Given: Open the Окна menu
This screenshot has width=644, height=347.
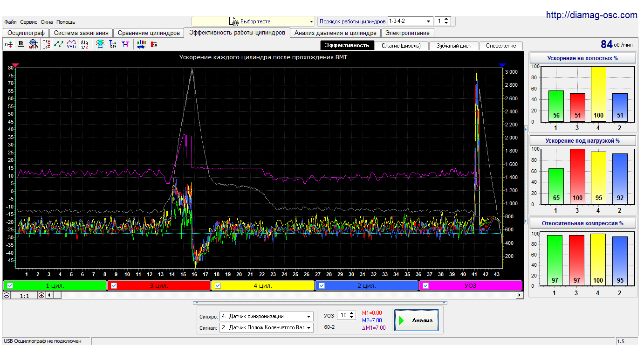Looking at the screenshot, I should tap(47, 22).
